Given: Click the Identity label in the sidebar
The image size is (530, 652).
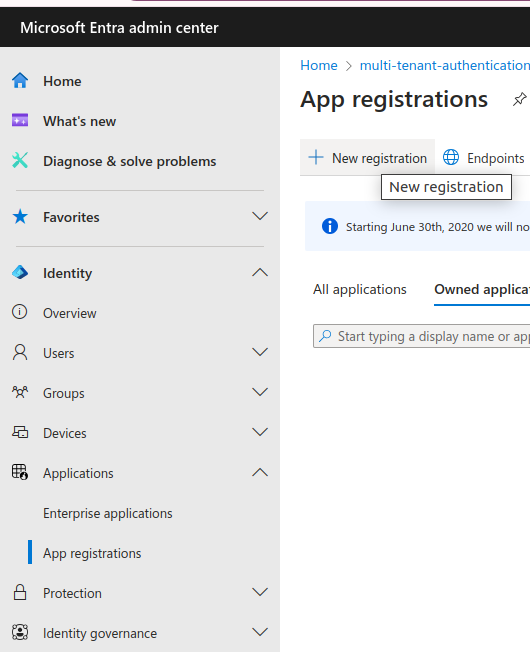Looking at the screenshot, I should click(x=68, y=273).
